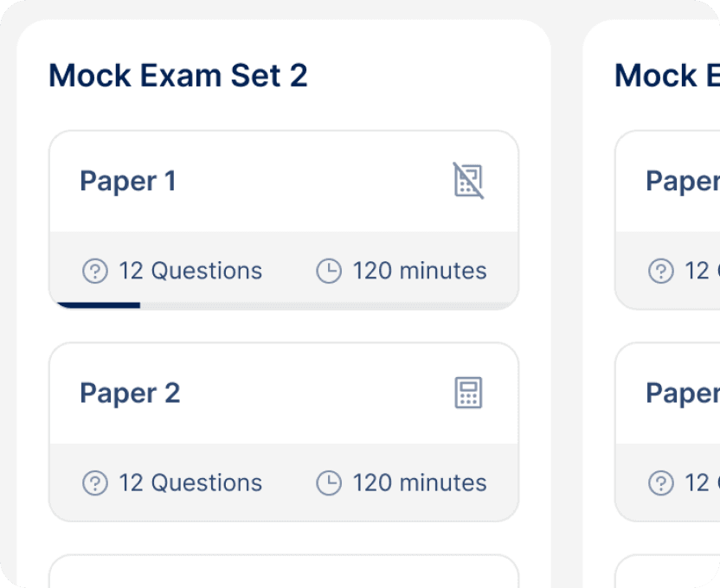Click the 12 Questions label on Paper 1
The width and height of the screenshot is (720, 588).
[x=190, y=271]
